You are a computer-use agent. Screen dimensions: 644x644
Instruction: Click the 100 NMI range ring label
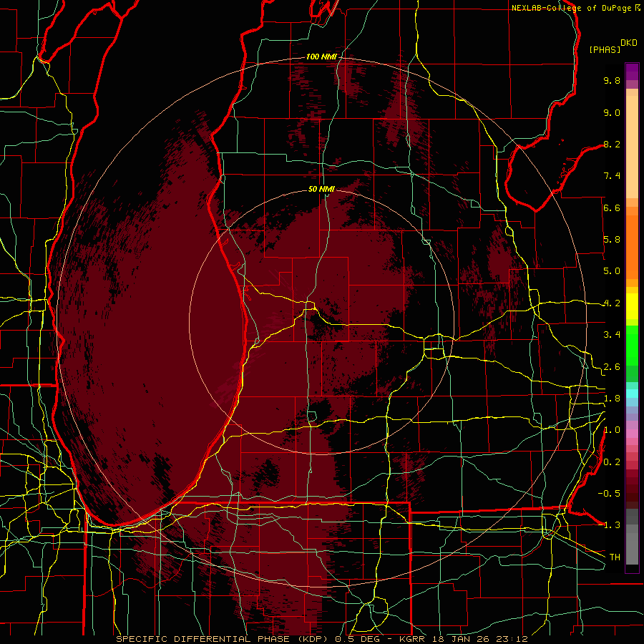point(321,57)
